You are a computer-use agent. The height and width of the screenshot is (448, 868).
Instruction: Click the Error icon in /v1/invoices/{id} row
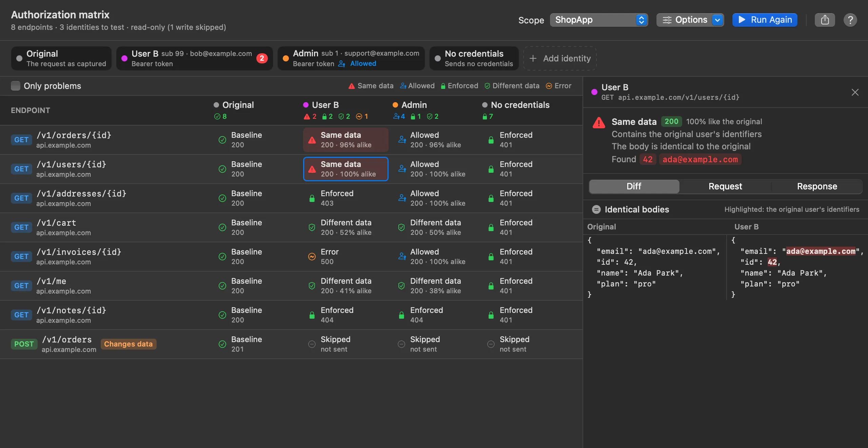point(312,257)
